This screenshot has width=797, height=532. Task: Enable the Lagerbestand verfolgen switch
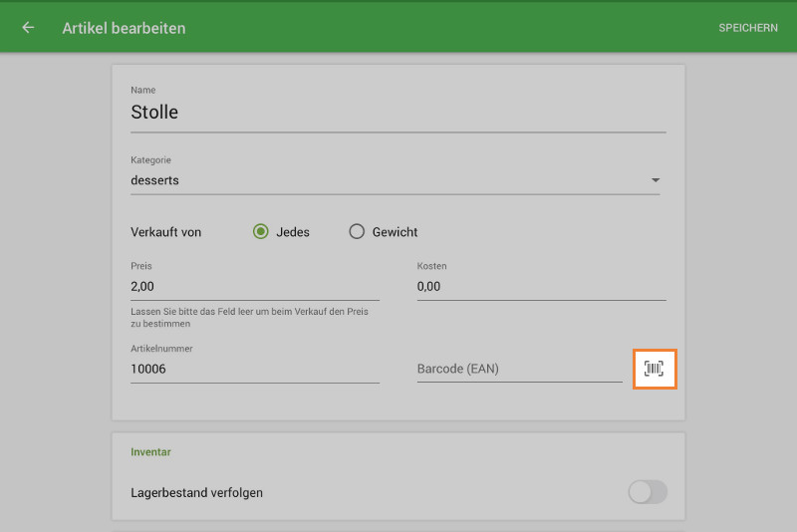click(x=648, y=492)
